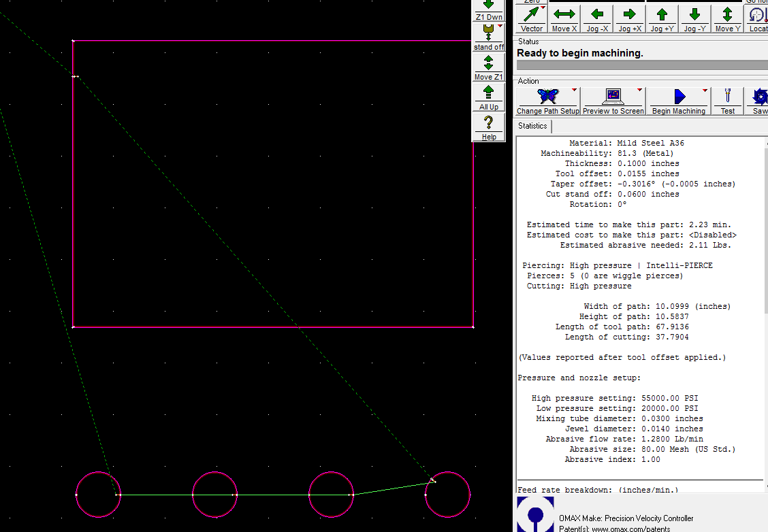Viewport: 768px width, 532px height.
Task: Jog the nozzle in +X direction
Action: tap(629, 19)
